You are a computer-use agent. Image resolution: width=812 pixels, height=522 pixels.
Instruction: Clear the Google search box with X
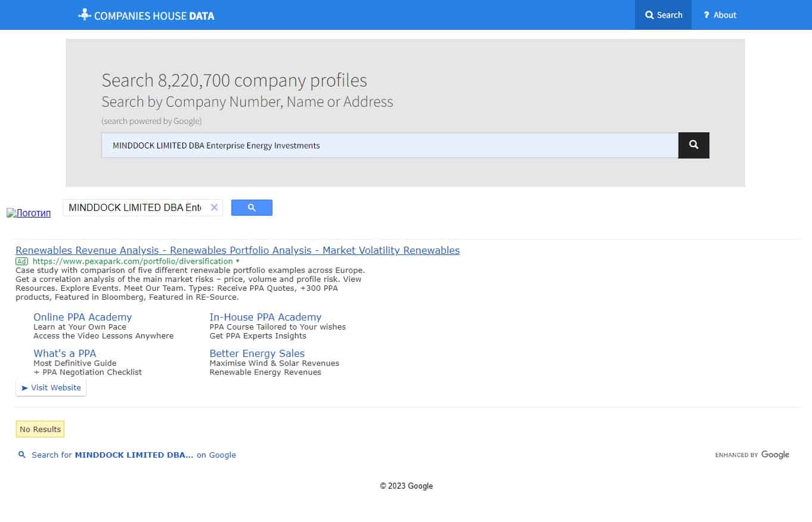coord(214,207)
